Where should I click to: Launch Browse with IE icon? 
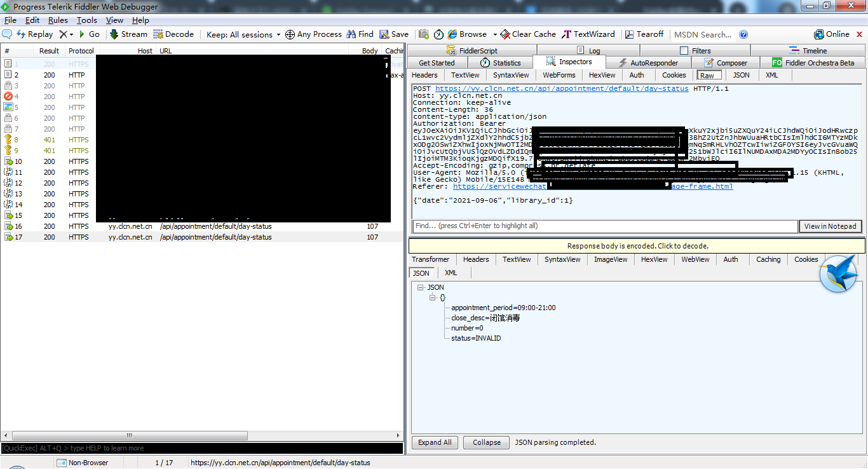coord(452,34)
